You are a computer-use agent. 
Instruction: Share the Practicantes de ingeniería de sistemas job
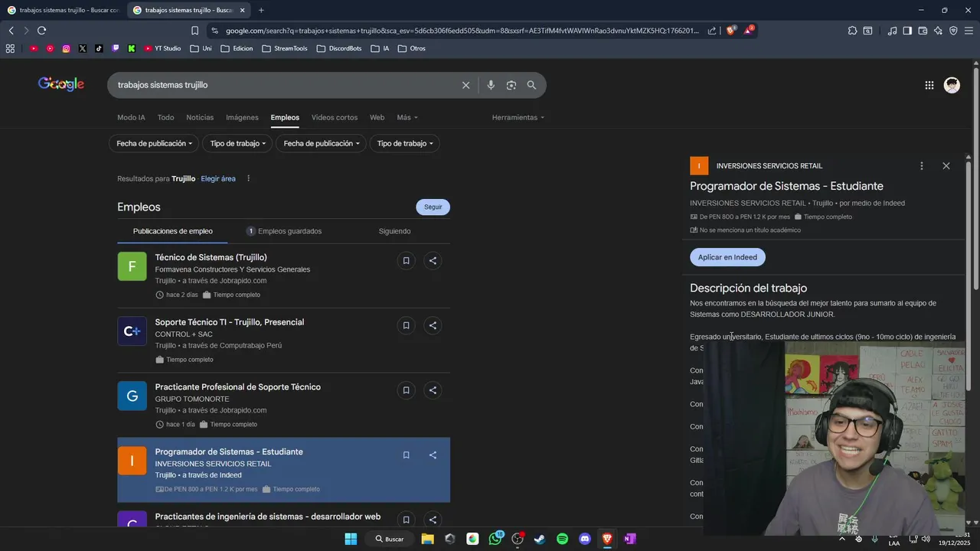pos(433,519)
